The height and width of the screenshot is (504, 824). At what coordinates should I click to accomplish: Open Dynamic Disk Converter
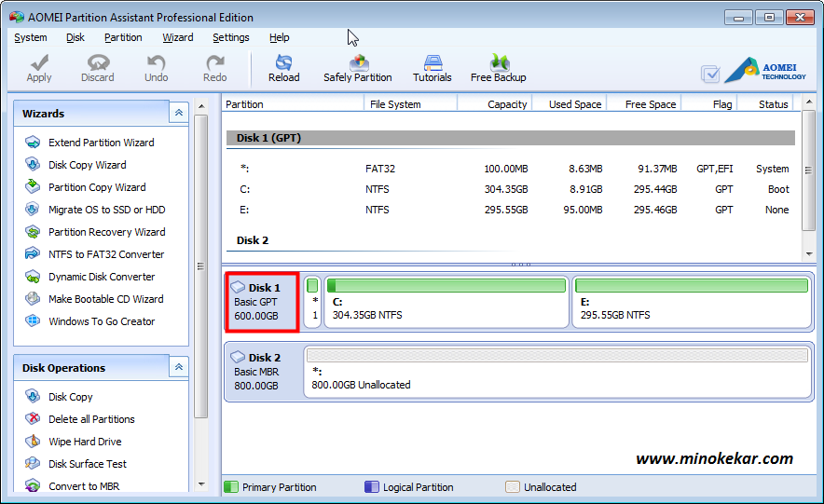click(x=102, y=277)
